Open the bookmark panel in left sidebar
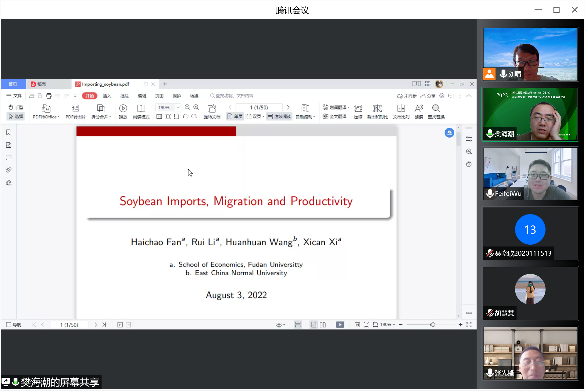The width and height of the screenshot is (587, 392). click(9, 132)
